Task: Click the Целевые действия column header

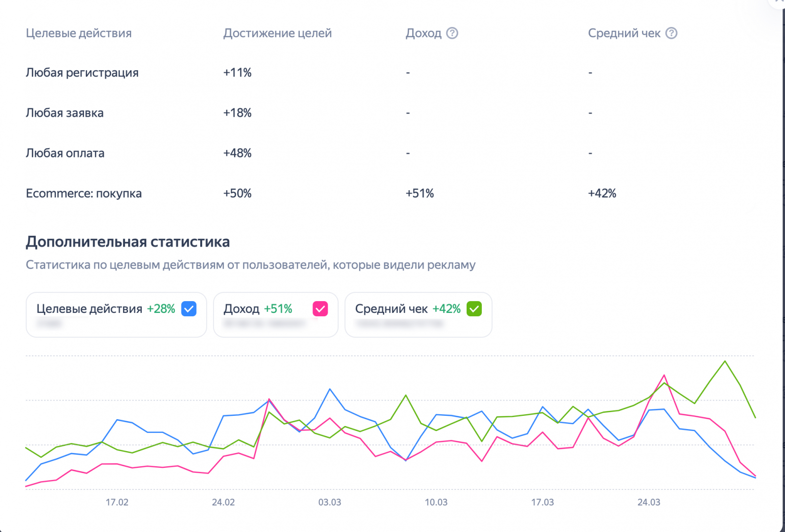Action: pos(78,33)
